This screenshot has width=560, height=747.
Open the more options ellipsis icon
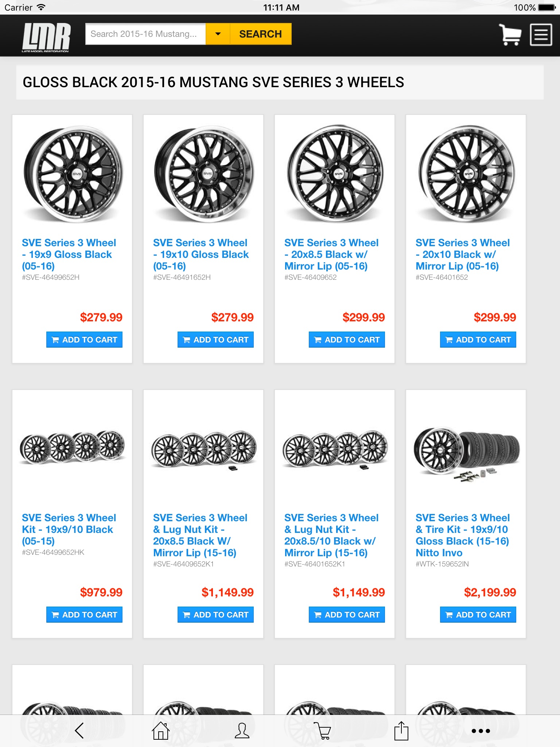(x=481, y=731)
